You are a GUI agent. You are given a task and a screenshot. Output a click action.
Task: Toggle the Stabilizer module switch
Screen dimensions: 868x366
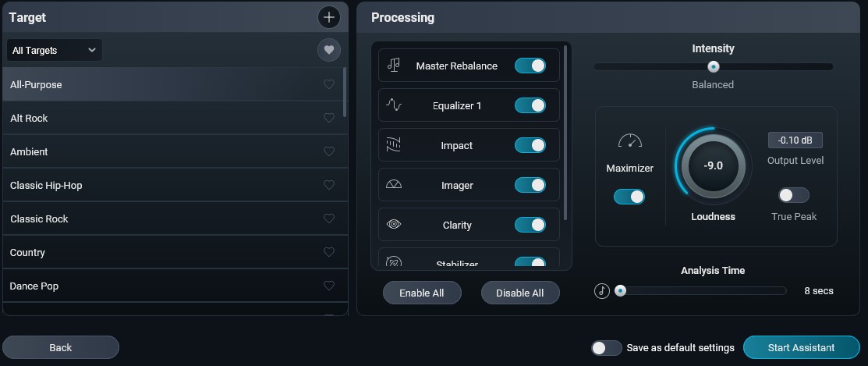coord(530,263)
